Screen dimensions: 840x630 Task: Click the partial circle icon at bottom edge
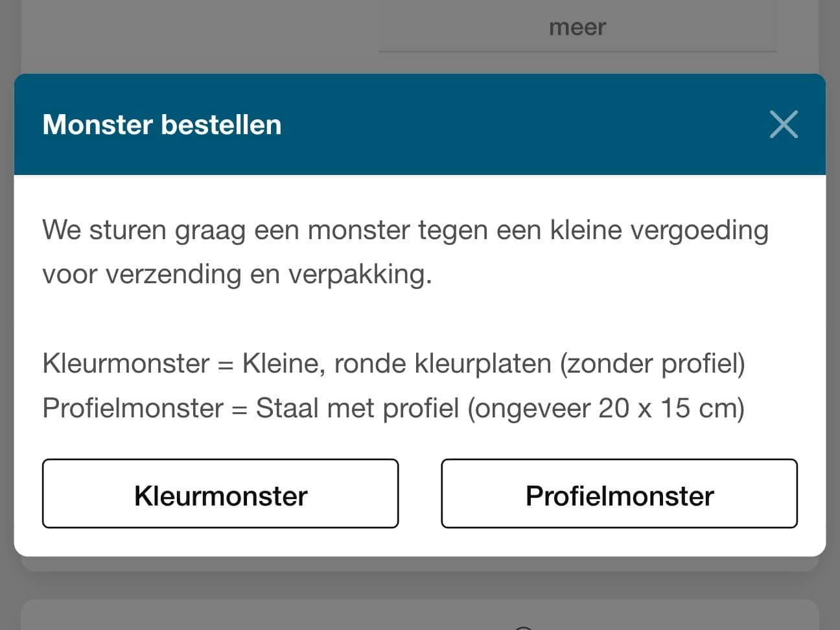(x=524, y=627)
